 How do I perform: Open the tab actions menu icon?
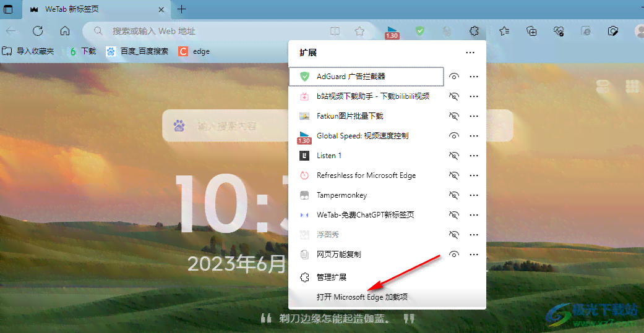click(x=8, y=9)
